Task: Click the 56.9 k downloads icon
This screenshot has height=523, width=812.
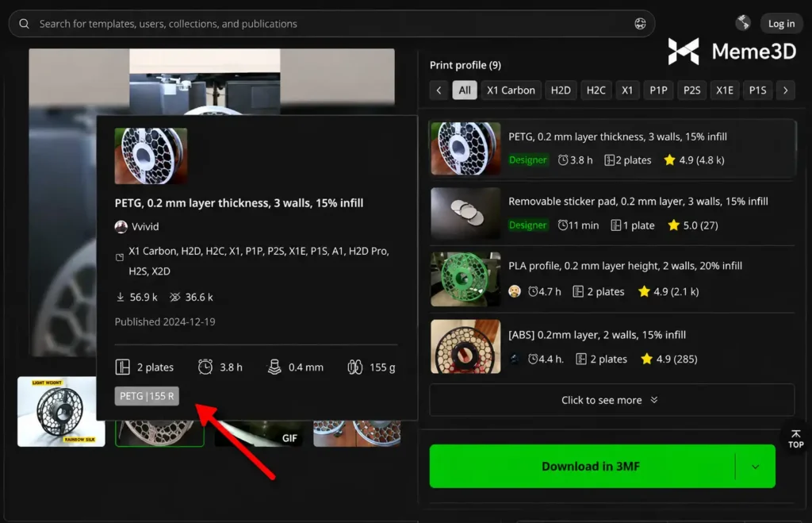Action: pyautogui.click(x=121, y=297)
